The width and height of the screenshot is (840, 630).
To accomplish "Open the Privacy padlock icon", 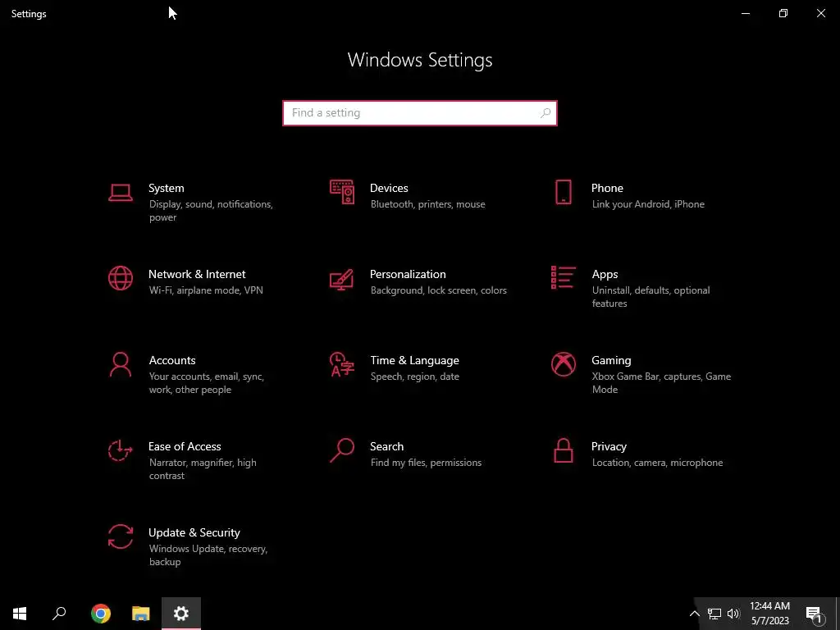I will tap(563, 450).
